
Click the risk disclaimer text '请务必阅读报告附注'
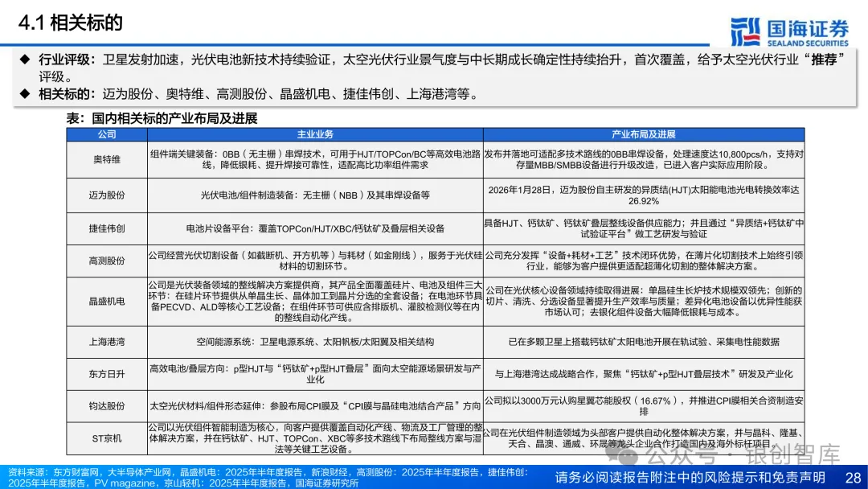pos(690,478)
